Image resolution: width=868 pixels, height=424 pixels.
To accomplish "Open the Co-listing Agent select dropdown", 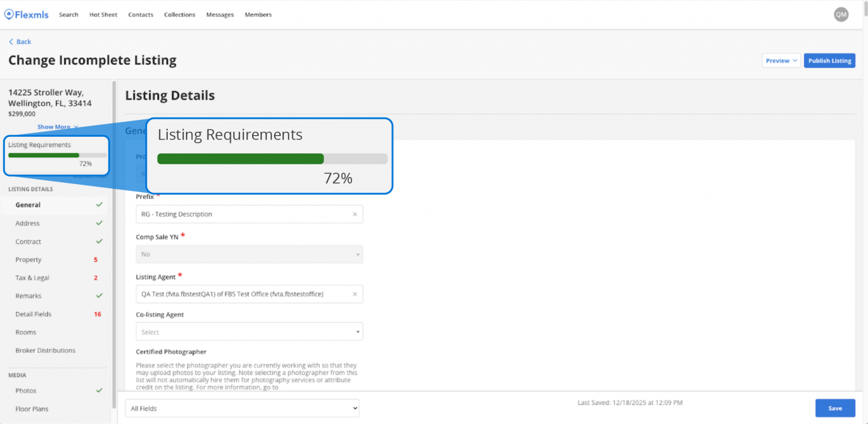I will (249, 331).
